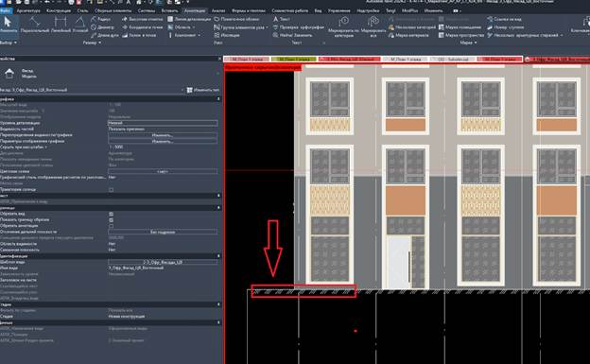Open the Architecture (Архитектура) ribbon tab
The height and width of the screenshot is (364, 590).
[28, 11]
